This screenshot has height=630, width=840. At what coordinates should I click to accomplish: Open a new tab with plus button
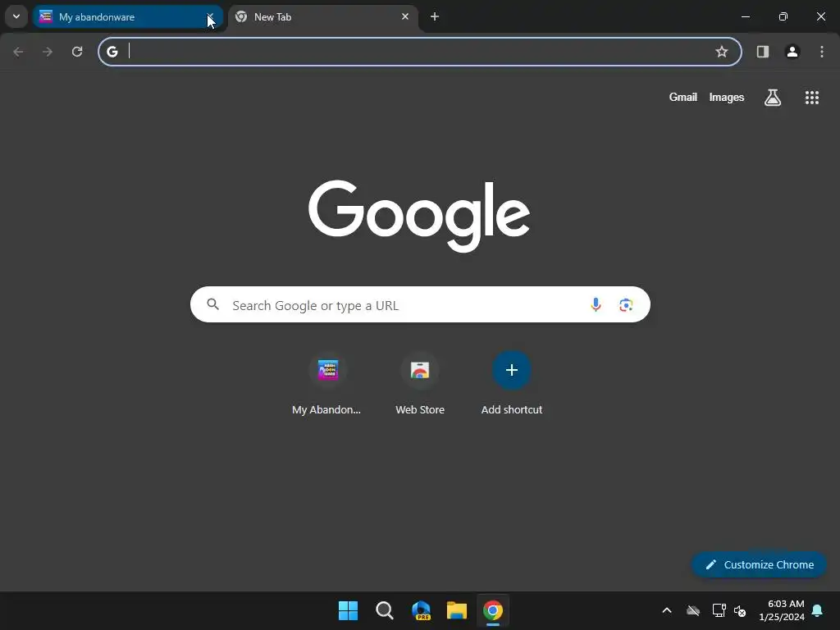[x=435, y=16]
